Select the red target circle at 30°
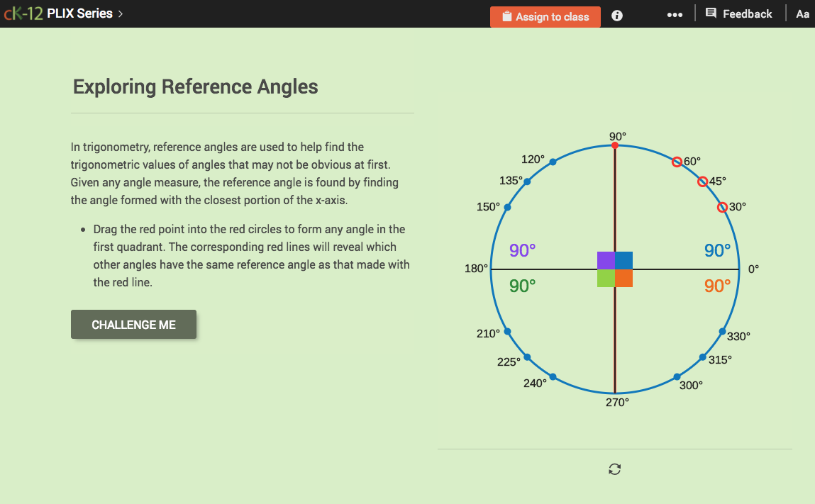The height and width of the screenshot is (504, 815). tap(723, 207)
